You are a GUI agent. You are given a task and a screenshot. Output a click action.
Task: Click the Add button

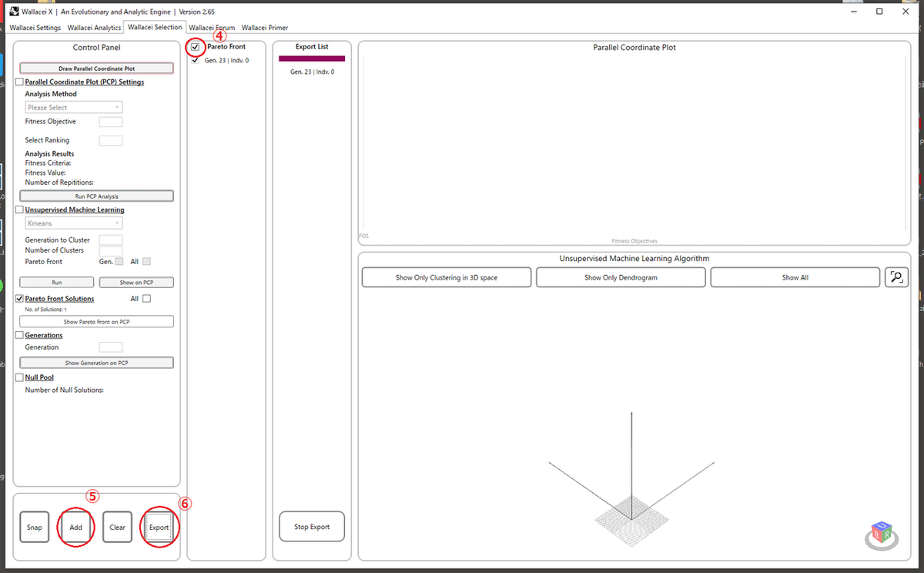[x=75, y=528]
